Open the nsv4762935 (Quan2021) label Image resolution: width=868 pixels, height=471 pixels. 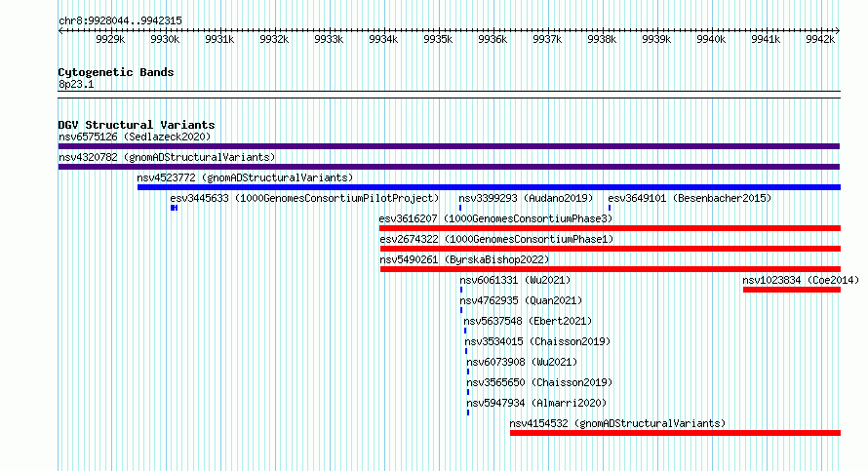tap(521, 300)
